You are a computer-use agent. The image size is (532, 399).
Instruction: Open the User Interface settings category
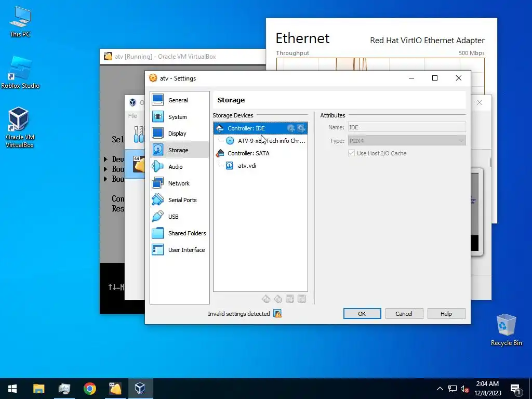pos(179,250)
